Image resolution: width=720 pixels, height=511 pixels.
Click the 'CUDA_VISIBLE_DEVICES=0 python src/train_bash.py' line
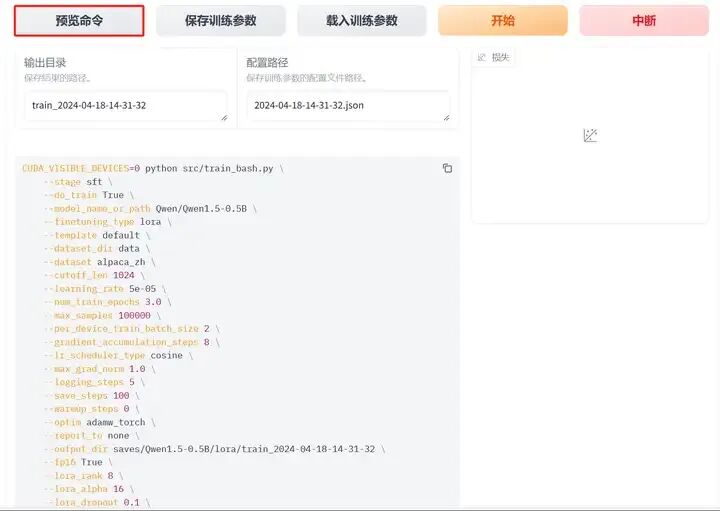click(153, 168)
